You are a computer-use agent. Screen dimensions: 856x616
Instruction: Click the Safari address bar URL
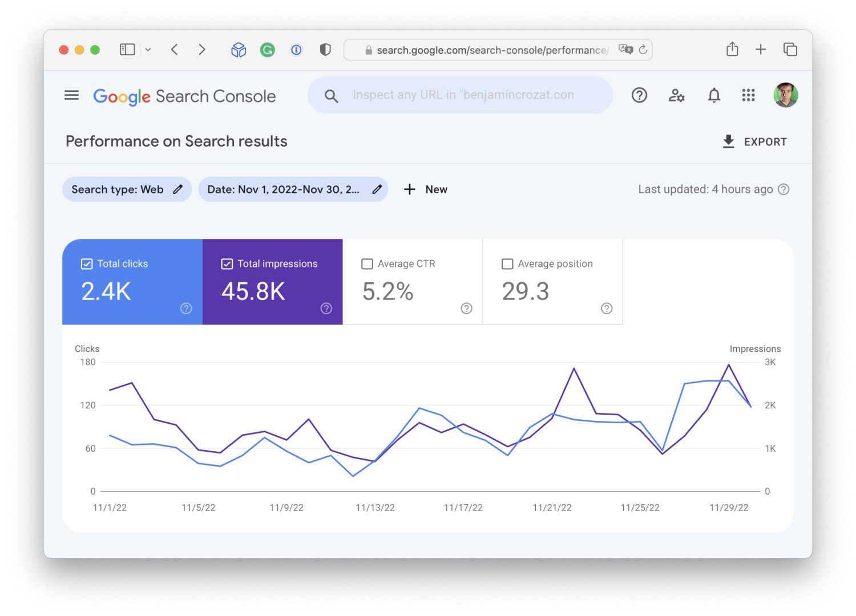pos(492,50)
